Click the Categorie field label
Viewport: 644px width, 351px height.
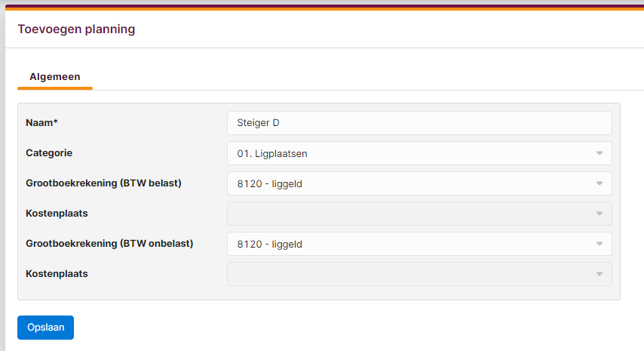coord(49,153)
